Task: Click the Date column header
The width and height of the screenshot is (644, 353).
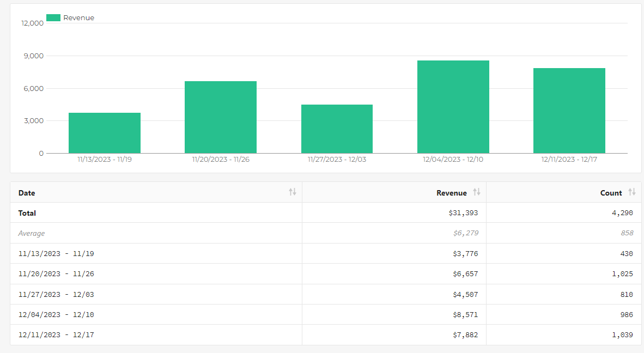Action: pos(27,193)
